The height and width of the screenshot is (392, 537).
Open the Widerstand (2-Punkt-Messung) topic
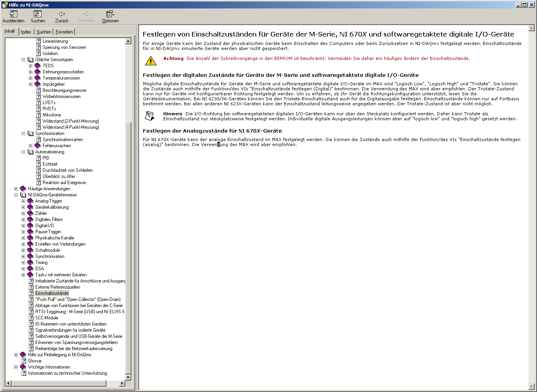click(71, 121)
